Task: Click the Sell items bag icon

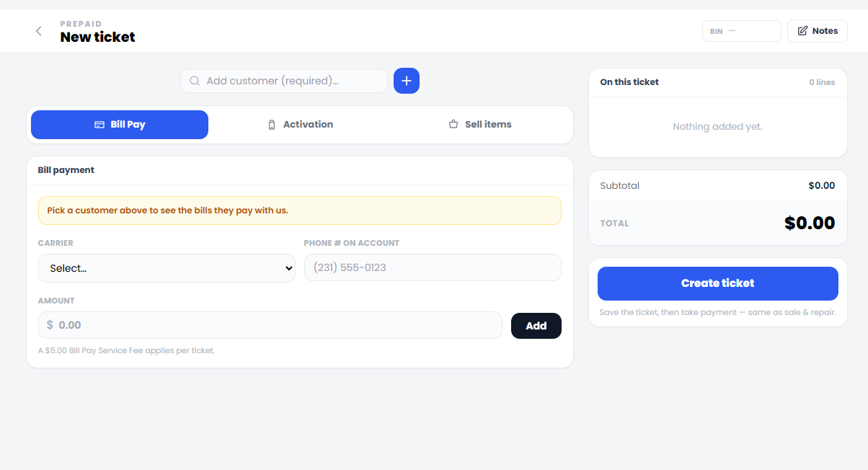Action: [x=453, y=125]
